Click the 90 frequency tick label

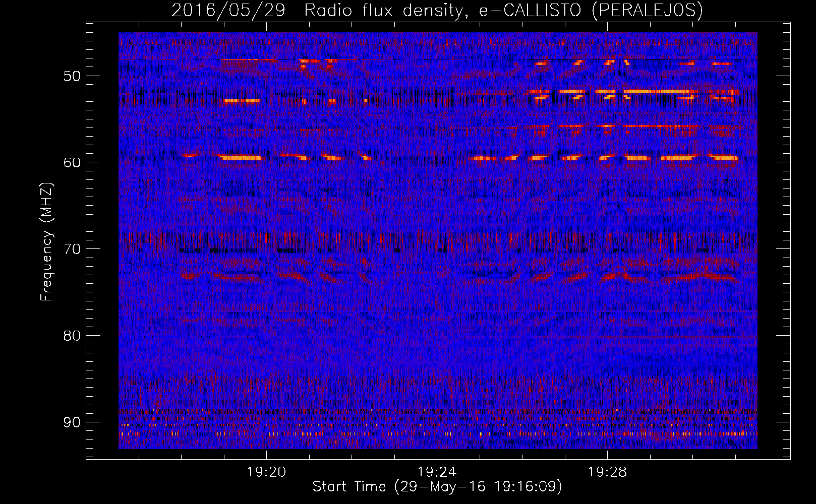pos(72,422)
